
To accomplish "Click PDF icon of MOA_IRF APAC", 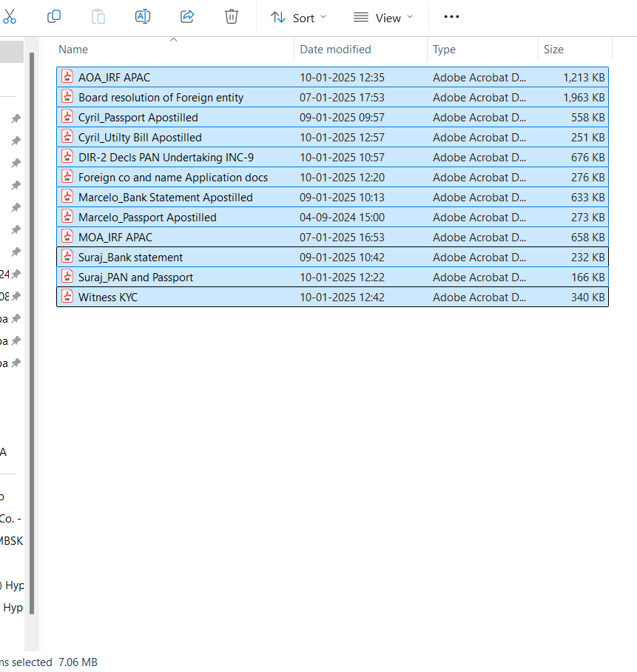I will coord(67,237).
